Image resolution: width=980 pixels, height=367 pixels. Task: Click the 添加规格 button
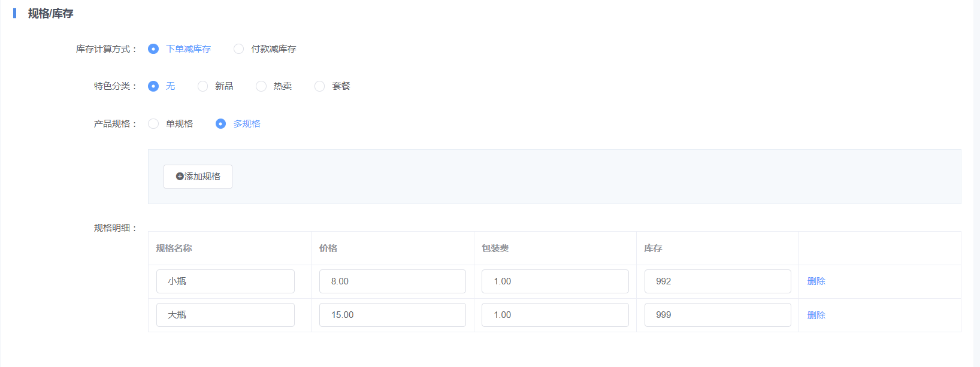pyautogui.click(x=198, y=177)
